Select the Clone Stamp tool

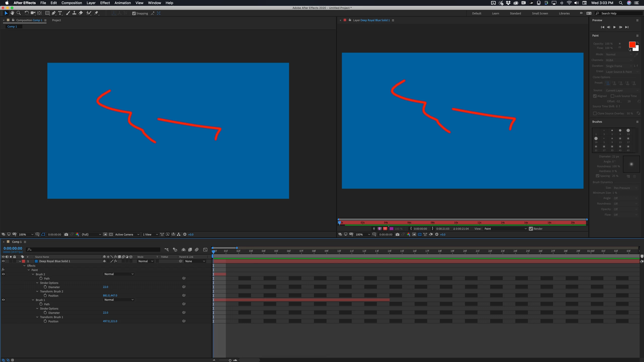tap(74, 13)
